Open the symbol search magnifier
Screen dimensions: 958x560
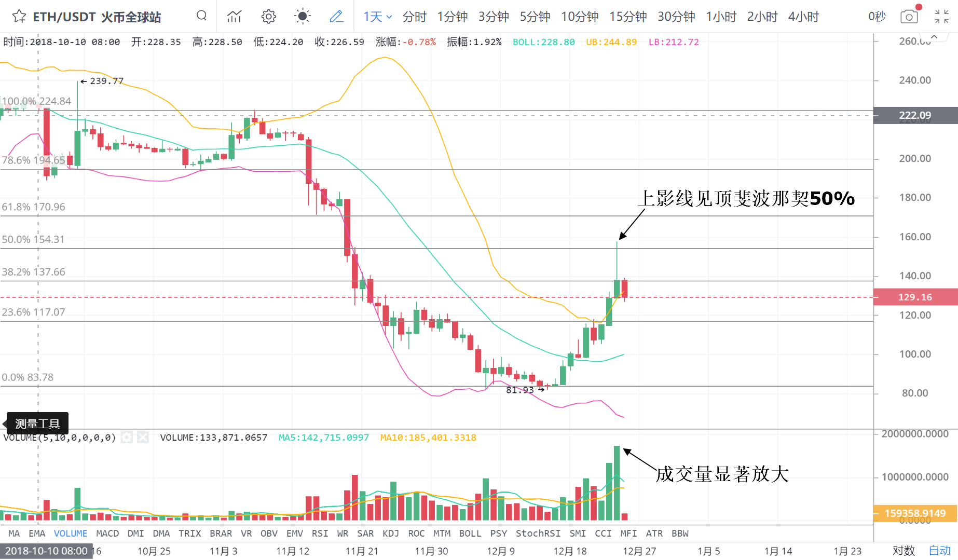[201, 16]
